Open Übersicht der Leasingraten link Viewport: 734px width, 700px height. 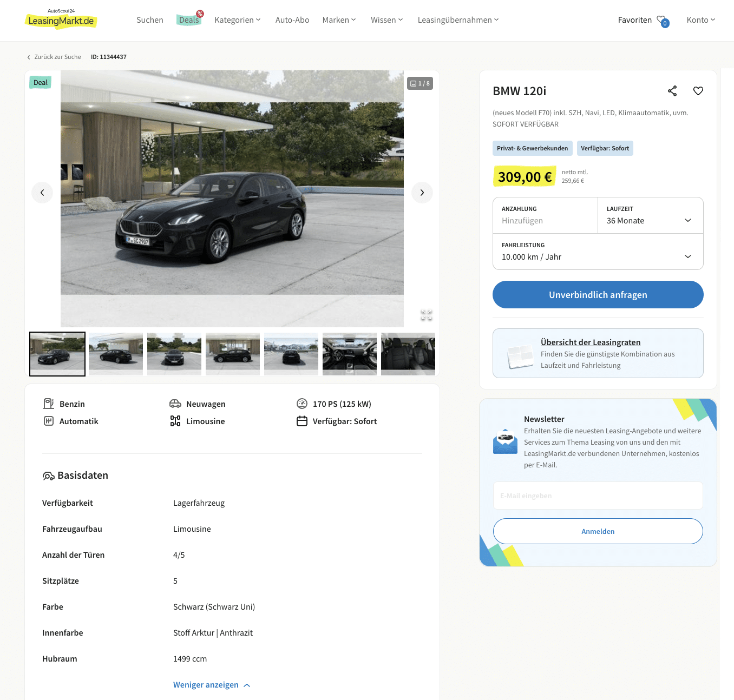tap(591, 342)
